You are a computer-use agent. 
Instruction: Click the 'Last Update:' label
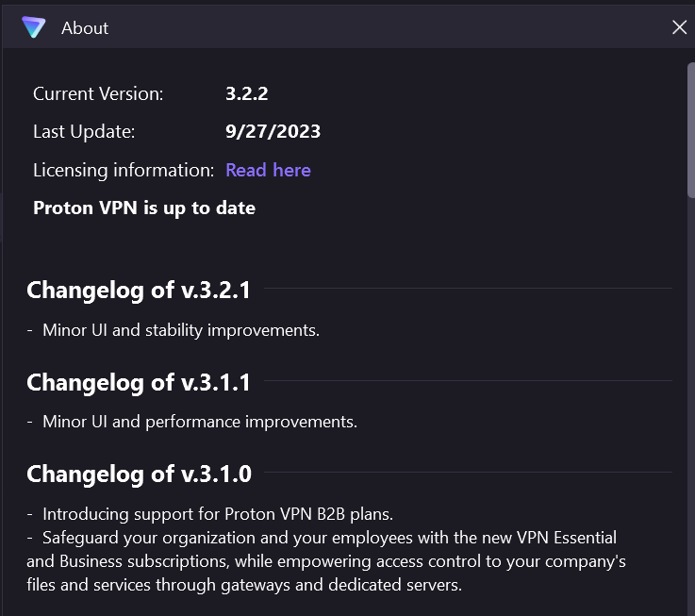click(84, 131)
